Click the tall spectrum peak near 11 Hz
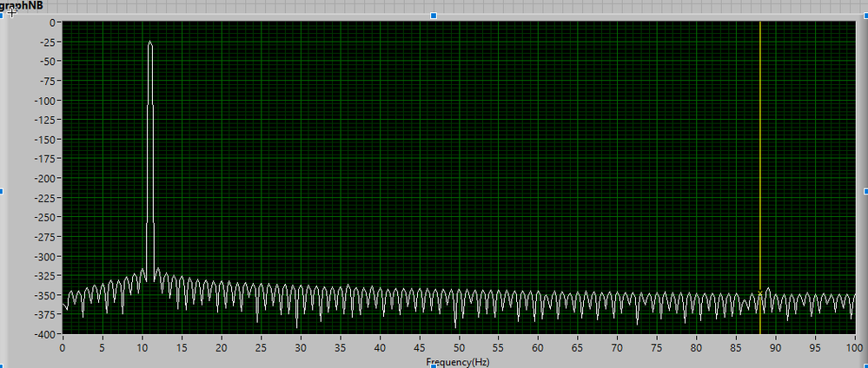 point(149,161)
